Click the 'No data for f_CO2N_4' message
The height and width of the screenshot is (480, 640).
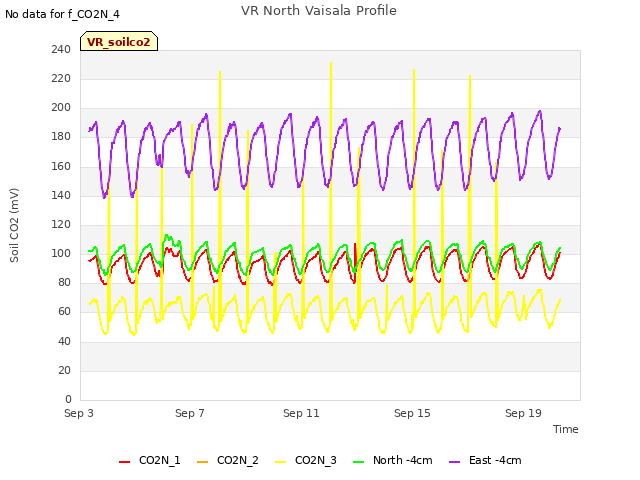pos(62,14)
